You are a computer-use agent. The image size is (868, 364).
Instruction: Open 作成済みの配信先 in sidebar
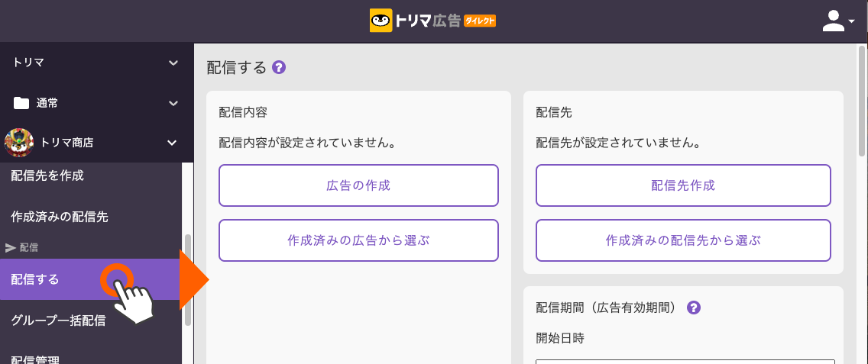92,217
